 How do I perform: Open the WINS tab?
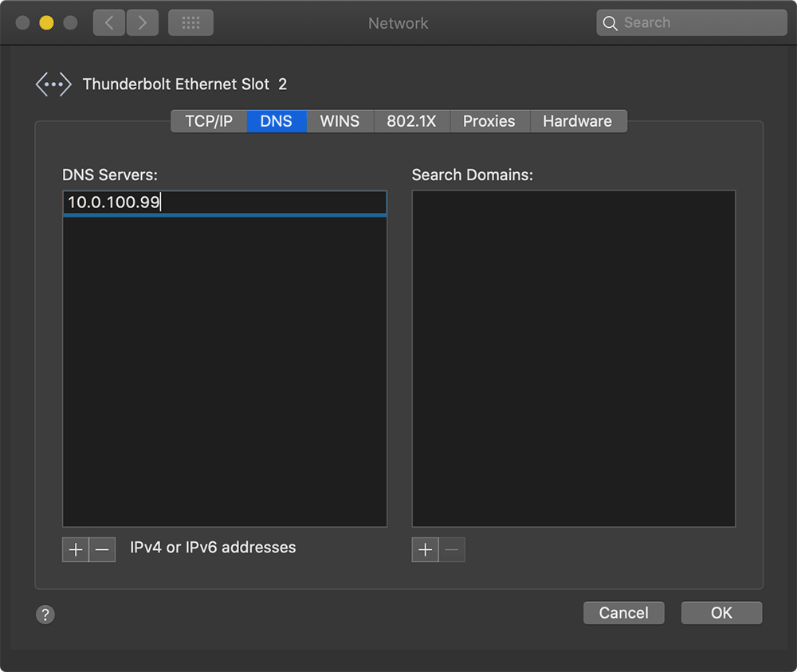coord(340,121)
